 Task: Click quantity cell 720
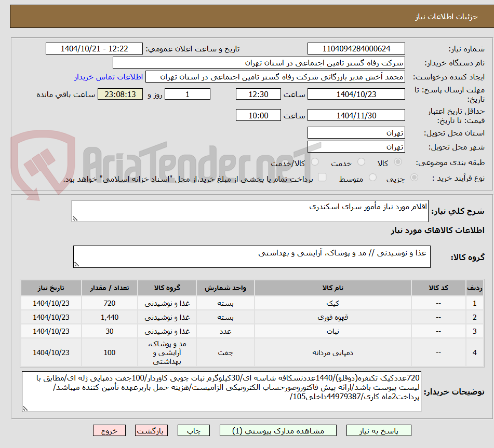tap(110, 303)
